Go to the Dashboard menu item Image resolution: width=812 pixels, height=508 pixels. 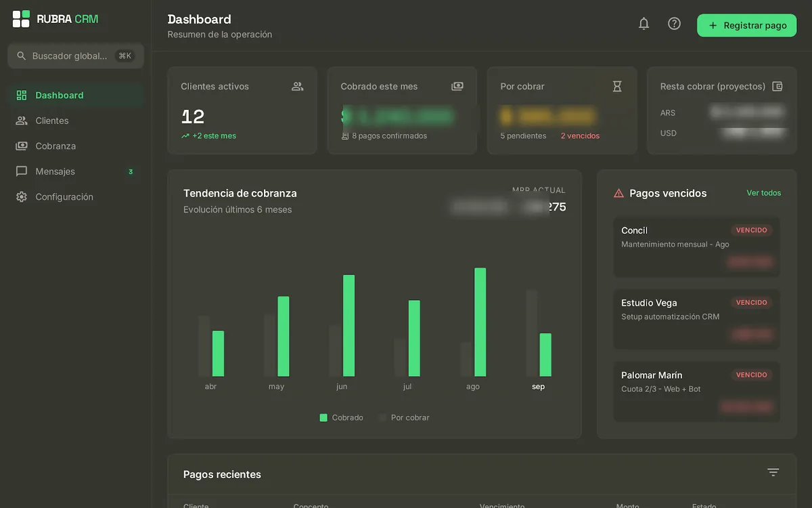point(76,96)
